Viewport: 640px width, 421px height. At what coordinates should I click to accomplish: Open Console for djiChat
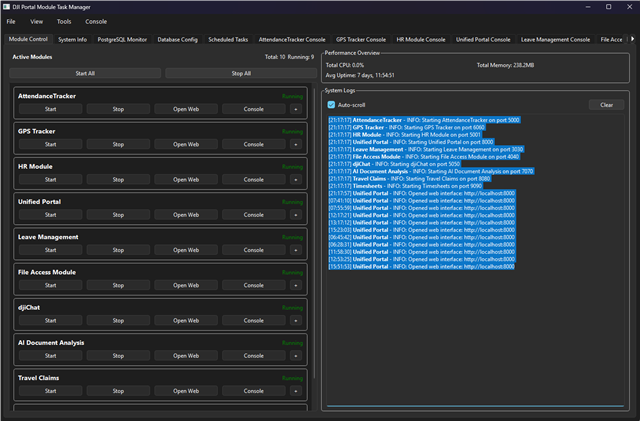[253, 321]
